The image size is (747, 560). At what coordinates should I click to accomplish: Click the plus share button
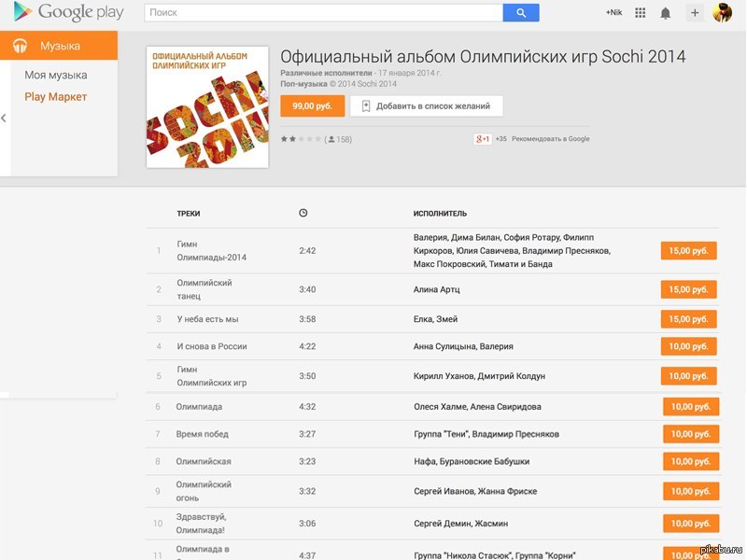[x=695, y=13]
